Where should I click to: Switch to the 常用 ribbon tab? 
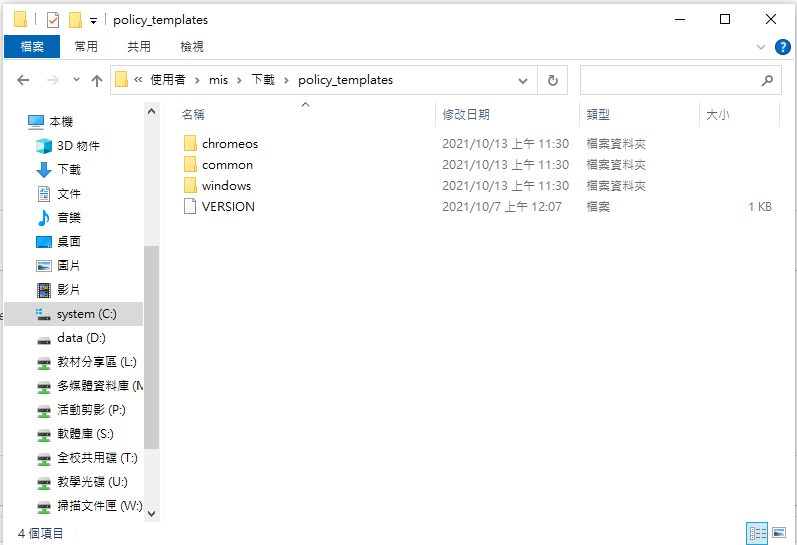tap(86, 47)
